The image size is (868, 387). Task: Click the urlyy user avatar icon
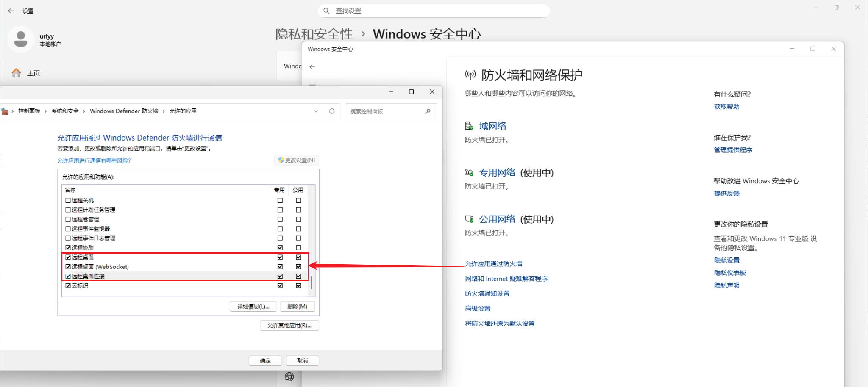21,39
